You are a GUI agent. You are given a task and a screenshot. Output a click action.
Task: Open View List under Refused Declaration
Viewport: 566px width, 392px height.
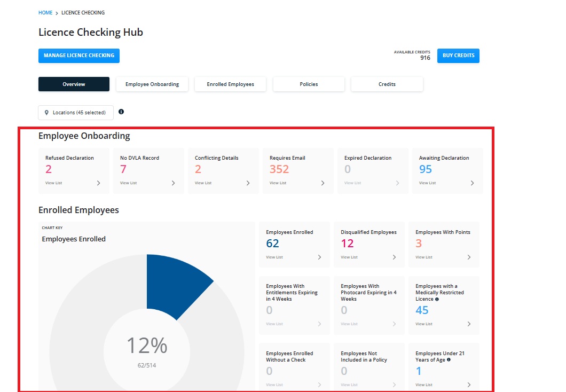point(54,183)
